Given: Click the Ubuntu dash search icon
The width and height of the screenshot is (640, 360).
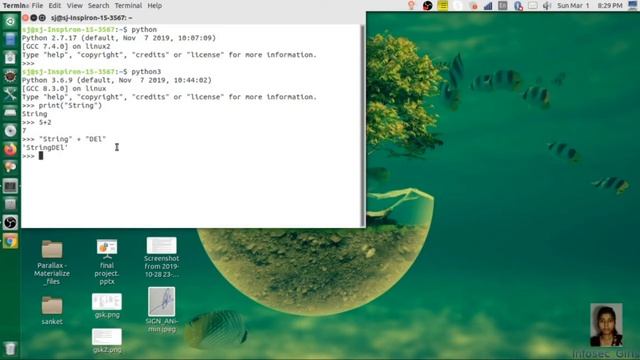Looking at the screenshot, I should (10, 21).
